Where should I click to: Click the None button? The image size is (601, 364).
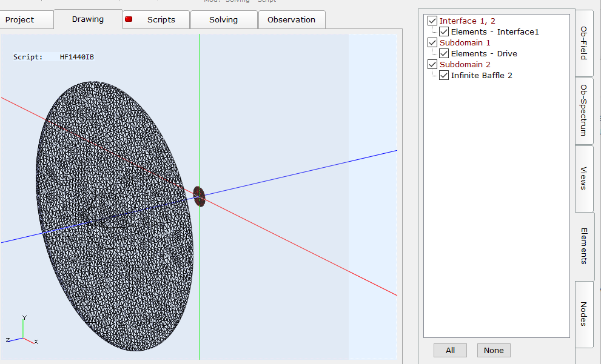(494, 350)
